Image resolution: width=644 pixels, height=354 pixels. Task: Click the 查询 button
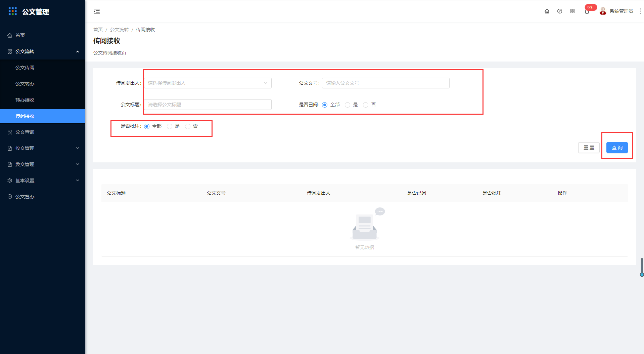[x=617, y=148]
